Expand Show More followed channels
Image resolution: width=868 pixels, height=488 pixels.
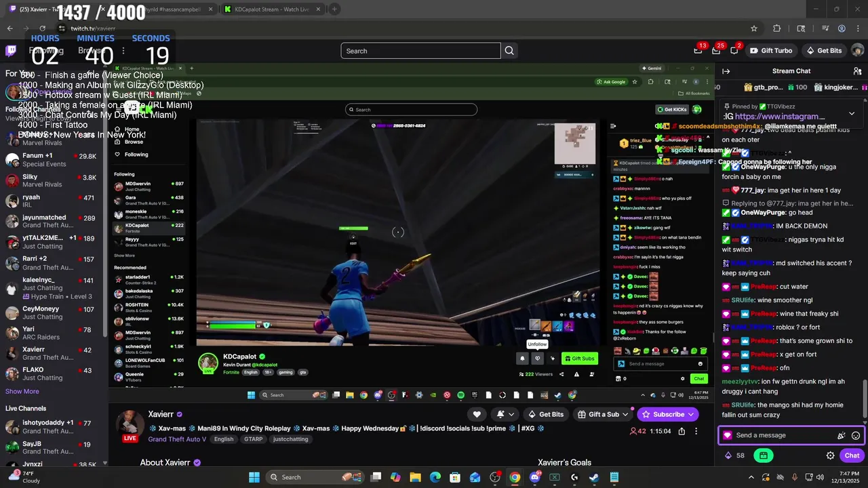point(22,391)
